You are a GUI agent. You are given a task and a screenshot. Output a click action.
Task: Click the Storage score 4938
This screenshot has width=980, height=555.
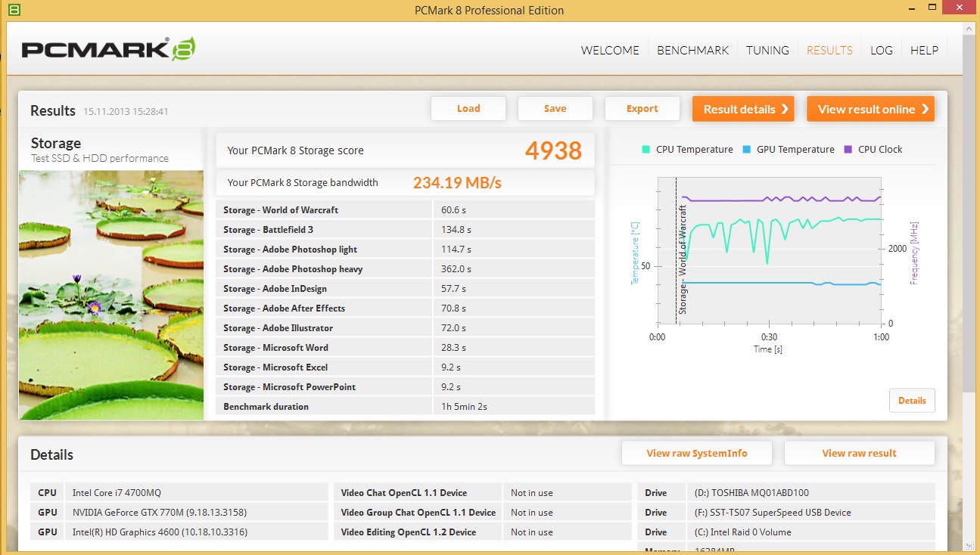coord(553,150)
